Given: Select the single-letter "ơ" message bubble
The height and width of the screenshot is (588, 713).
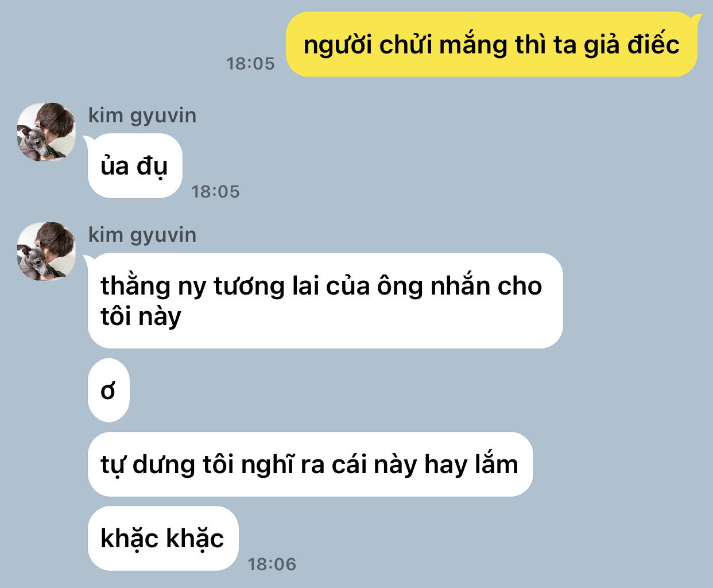Looking at the screenshot, I should (108, 390).
